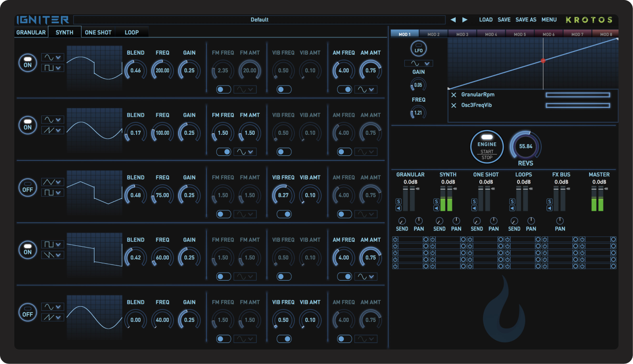Turn off the oscillator with FREQ 200.00
Viewport: 633px width, 364px height.
click(x=28, y=63)
